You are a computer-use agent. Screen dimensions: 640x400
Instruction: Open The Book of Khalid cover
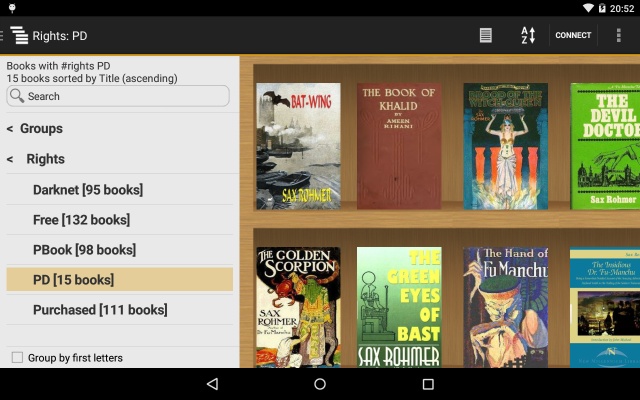pyautogui.click(x=399, y=146)
